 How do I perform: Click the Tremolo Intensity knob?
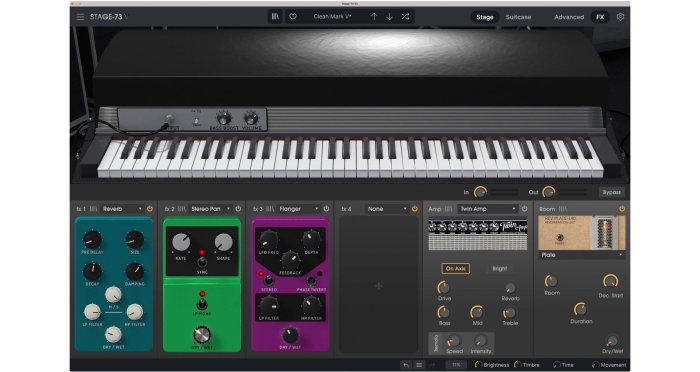[480, 341]
